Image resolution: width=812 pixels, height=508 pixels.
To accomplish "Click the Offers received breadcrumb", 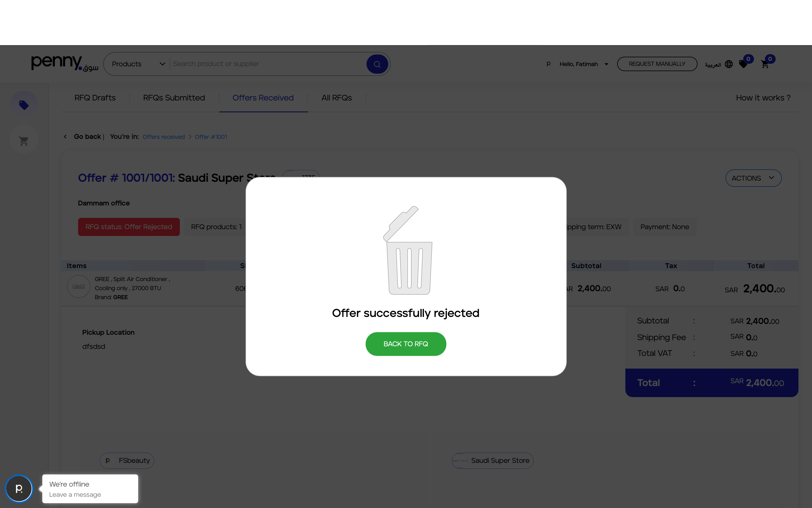I will click(x=164, y=137).
